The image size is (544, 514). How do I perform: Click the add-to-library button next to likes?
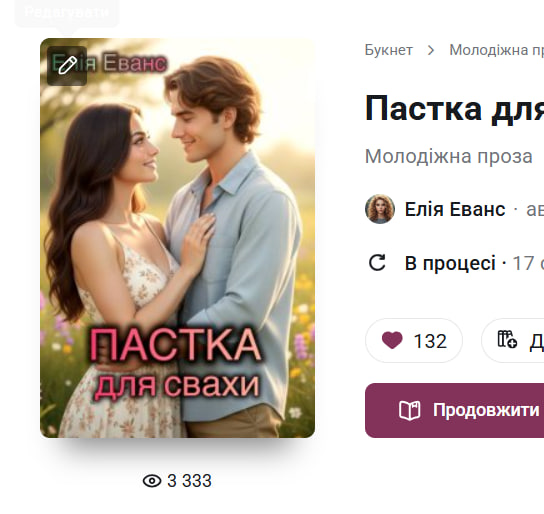tap(512, 340)
